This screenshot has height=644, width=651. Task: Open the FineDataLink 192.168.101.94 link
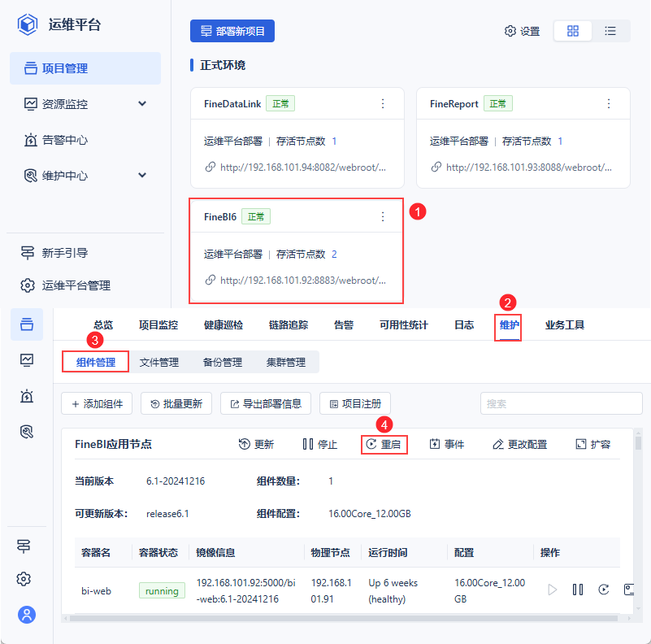(x=302, y=167)
